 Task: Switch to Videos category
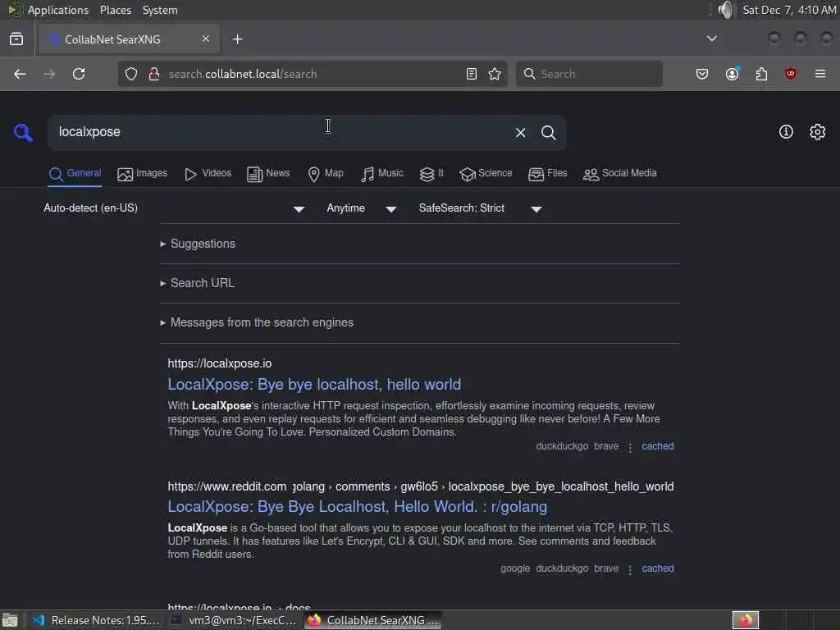[208, 174]
